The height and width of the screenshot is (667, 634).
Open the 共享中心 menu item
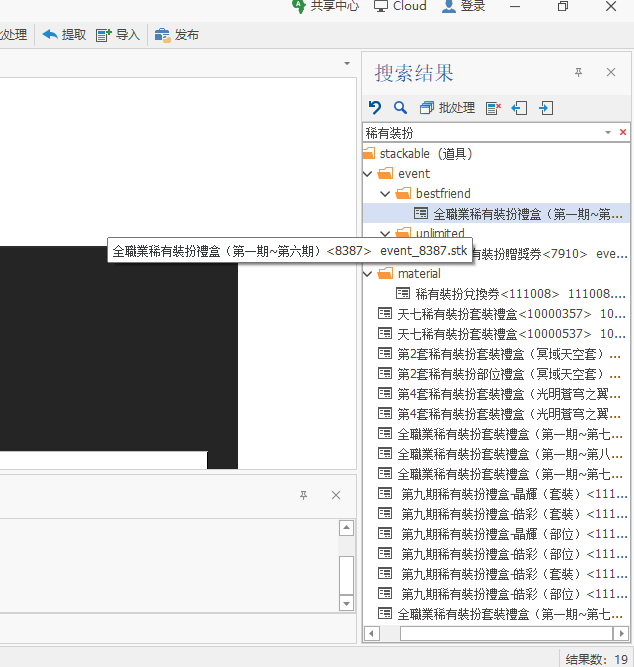coord(325,6)
